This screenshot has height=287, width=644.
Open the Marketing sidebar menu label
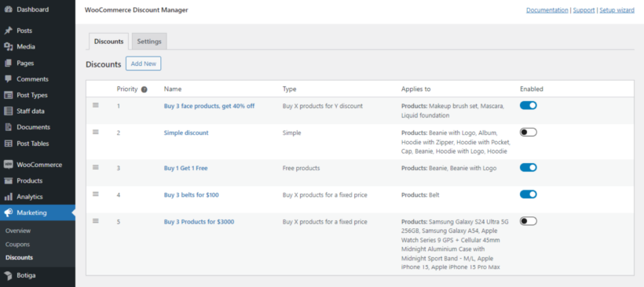tap(31, 213)
